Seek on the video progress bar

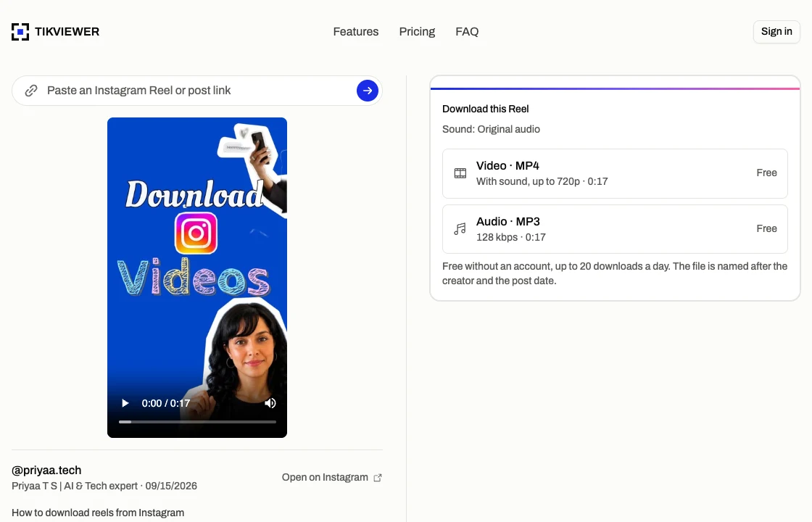coord(197,422)
